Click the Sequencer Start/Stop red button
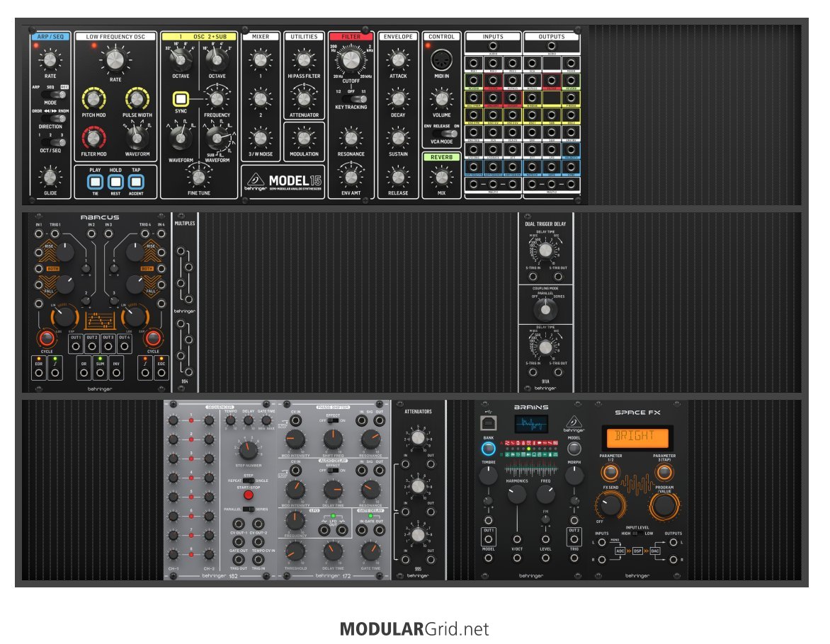830x644 pixels. [x=248, y=495]
